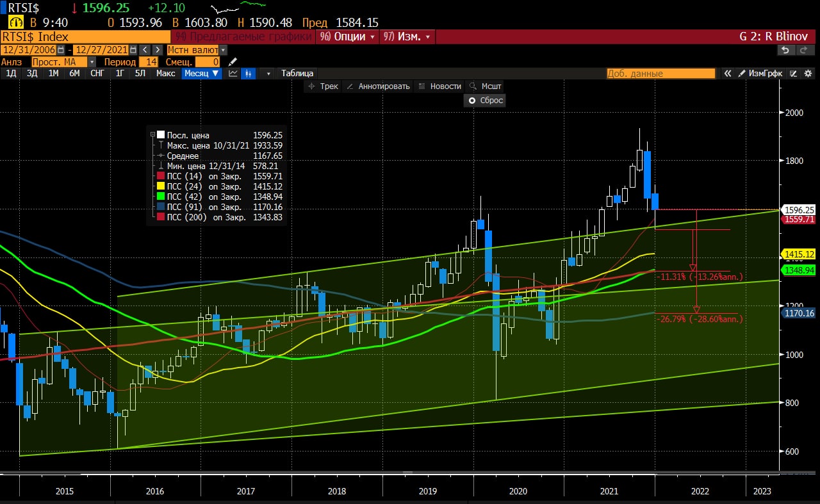Screen dimensions: 820x504
Task: Click the yellow info icon left of 9:40
Action: (15, 23)
